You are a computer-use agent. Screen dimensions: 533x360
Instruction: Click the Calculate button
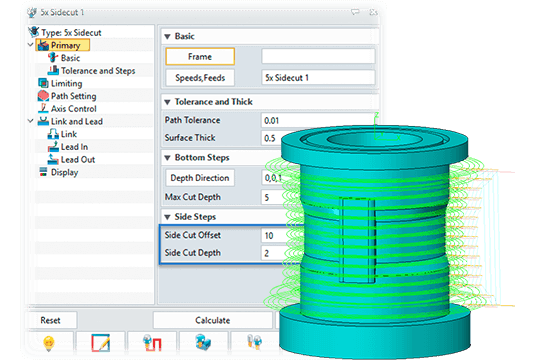click(x=213, y=320)
